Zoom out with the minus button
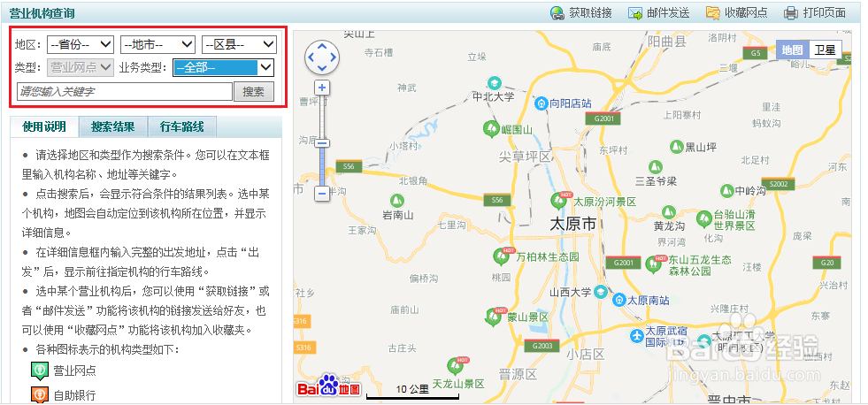Viewport: 868px width, 405px height. [x=322, y=194]
